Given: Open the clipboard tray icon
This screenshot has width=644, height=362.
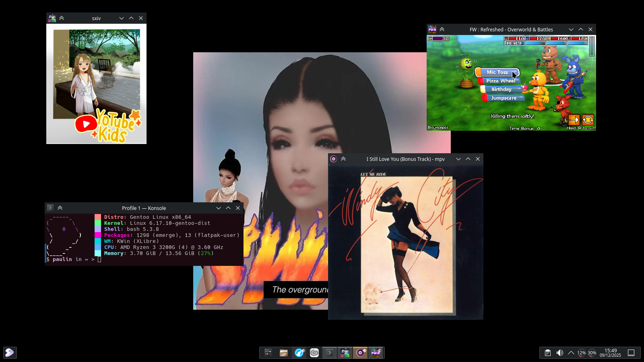Looking at the screenshot, I should coord(548,353).
